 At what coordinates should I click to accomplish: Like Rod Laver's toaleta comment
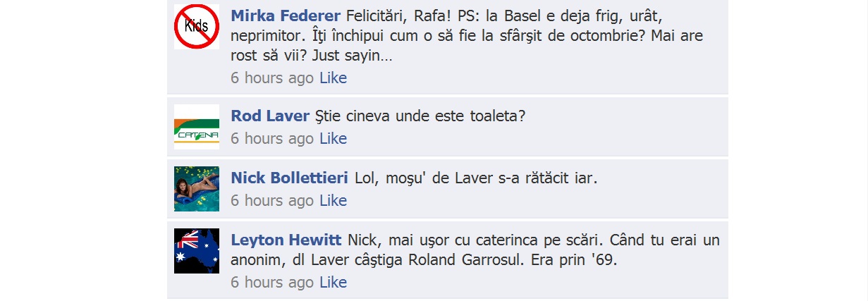click(334, 138)
